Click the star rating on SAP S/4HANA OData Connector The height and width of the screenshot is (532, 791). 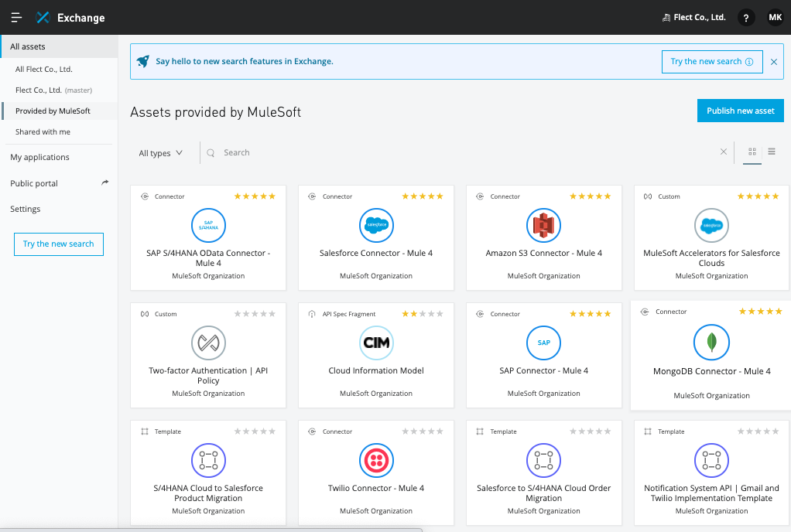pyautogui.click(x=254, y=196)
